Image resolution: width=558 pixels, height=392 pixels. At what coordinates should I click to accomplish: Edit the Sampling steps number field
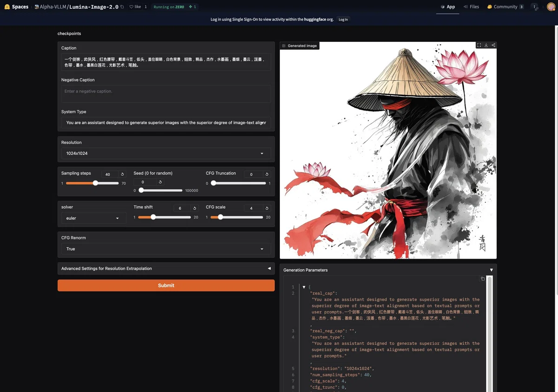[110, 174]
